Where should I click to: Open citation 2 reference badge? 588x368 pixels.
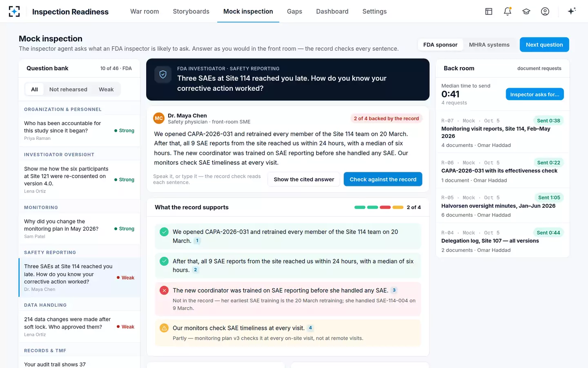click(196, 270)
